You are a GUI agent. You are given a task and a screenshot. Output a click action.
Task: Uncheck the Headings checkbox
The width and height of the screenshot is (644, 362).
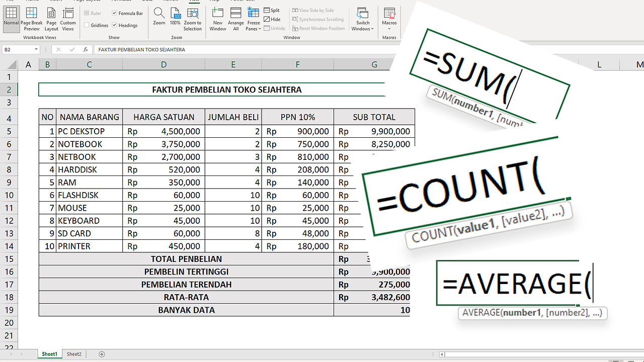pyautogui.click(x=115, y=25)
